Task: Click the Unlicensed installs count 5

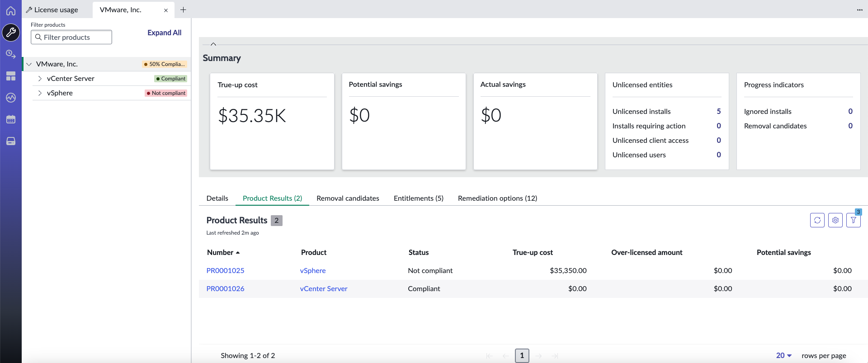Action: pos(719,111)
